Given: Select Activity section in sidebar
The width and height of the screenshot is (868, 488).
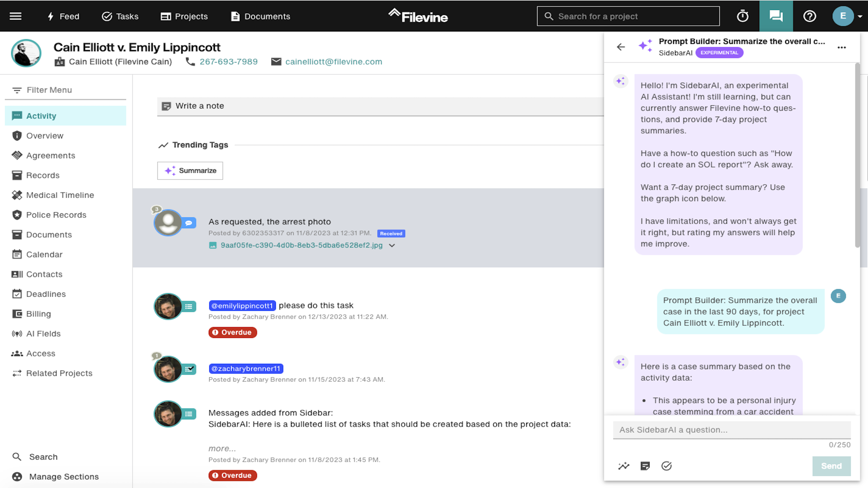Looking at the screenshot, I should click(x=66, y=116).
